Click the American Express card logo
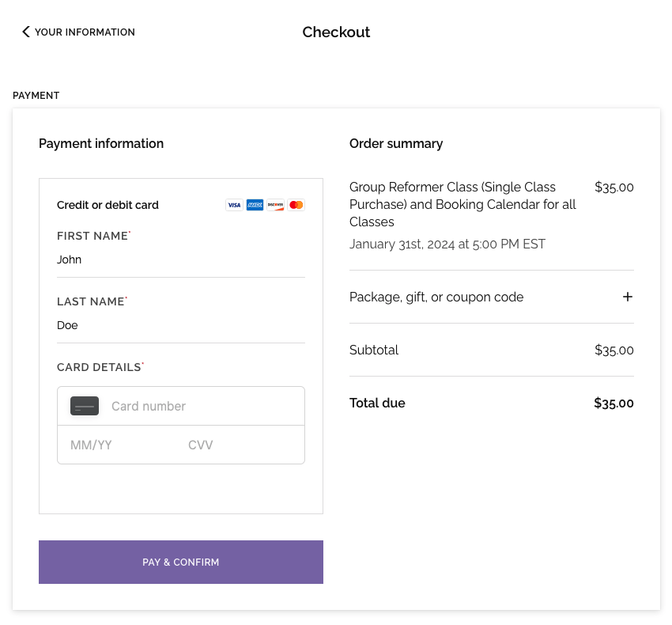Screen dimensions: 672x625 coord(255,205)
